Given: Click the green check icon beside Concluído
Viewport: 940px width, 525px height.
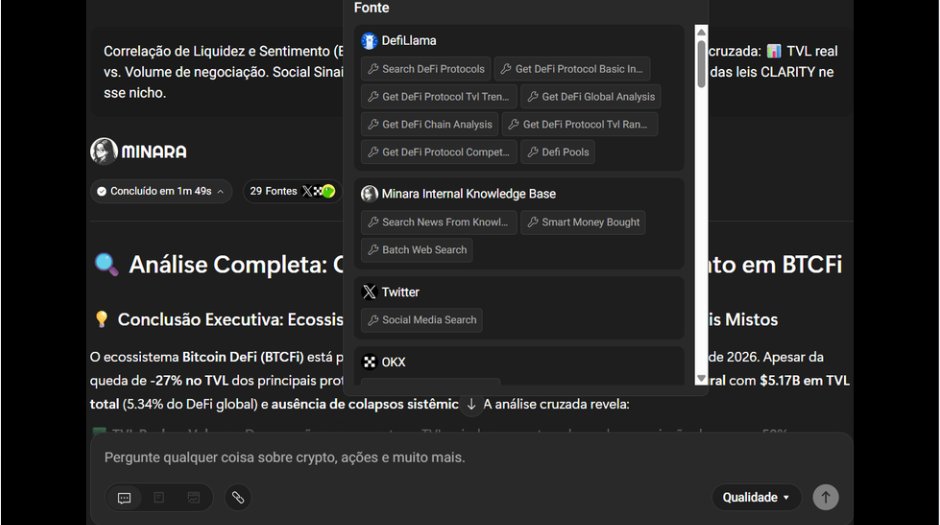Looking at the screenshot, I should coord(101,191).
